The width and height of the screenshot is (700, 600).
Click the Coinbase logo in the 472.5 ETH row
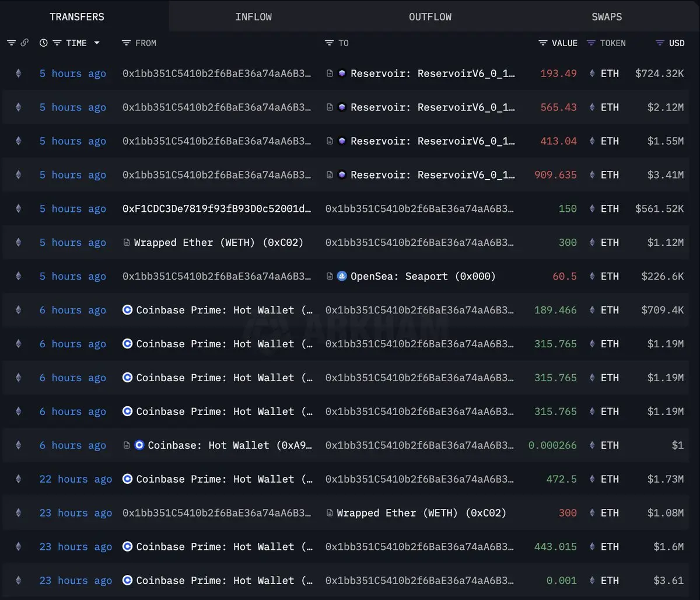point(127,479)
